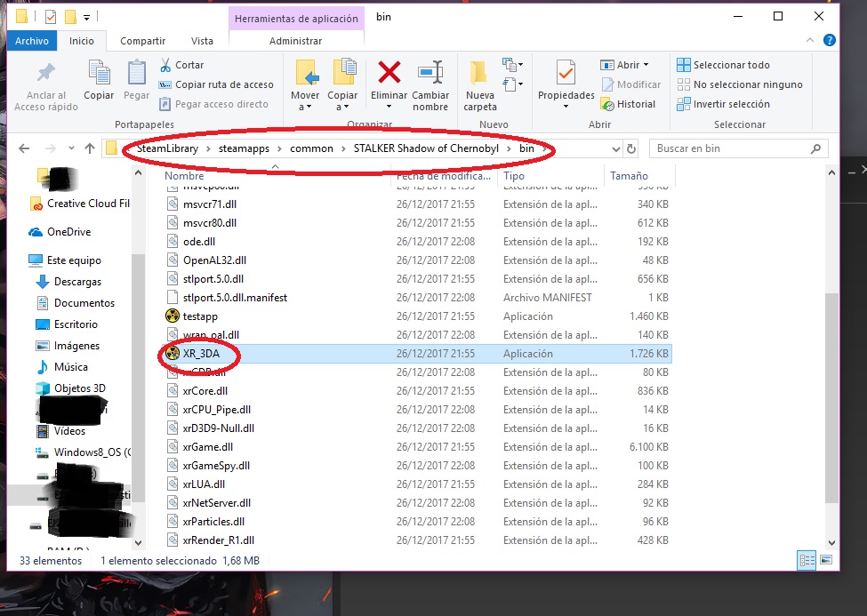Click the red Eliminar delete icon

click(x=389, y=72)
